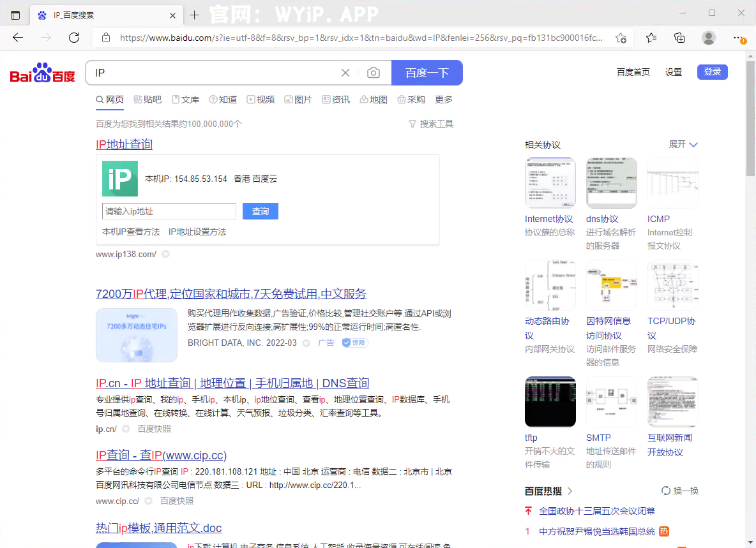Viewport: 756px width, 548px height.
Task: Click the 登录 button
Action: tap(712, 71)
